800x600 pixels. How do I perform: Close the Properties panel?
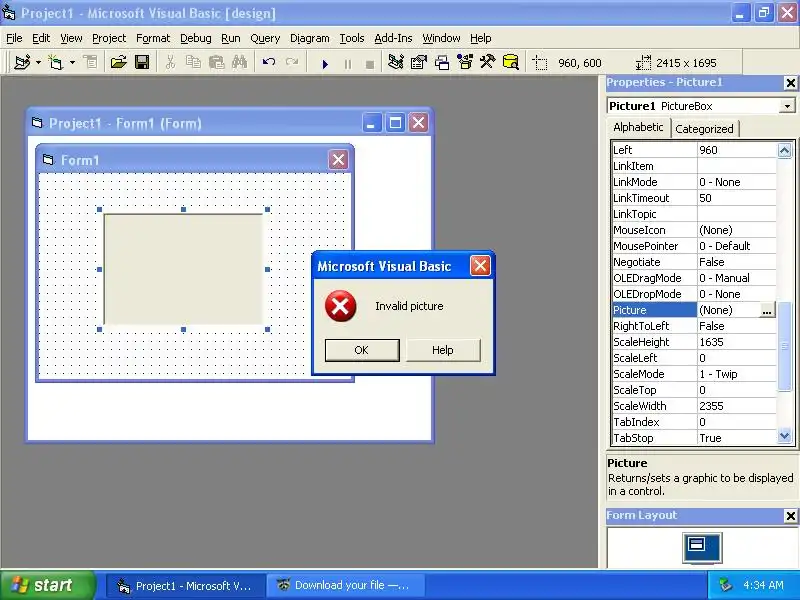(x=790, y=83)
